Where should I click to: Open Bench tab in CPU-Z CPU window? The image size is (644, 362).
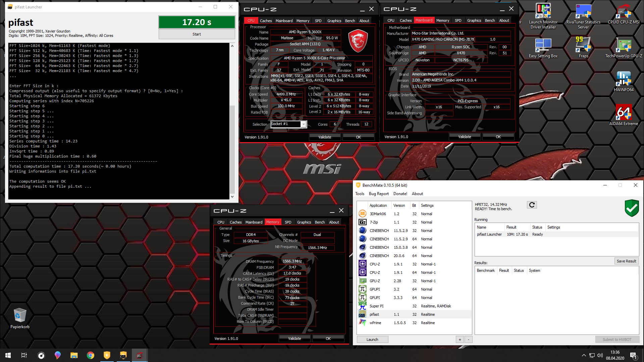(x=350, y=21)
